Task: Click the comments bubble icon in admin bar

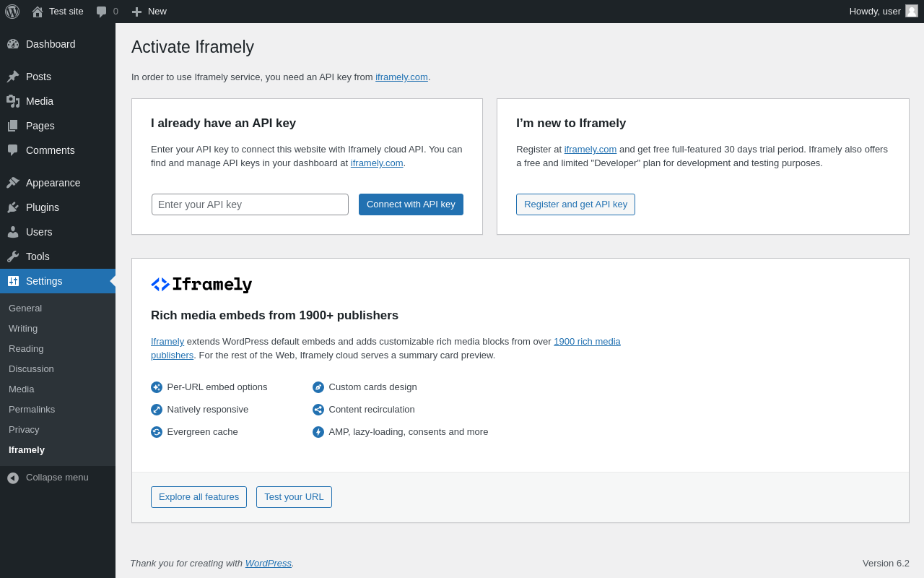Action: (x=102, y=12)
